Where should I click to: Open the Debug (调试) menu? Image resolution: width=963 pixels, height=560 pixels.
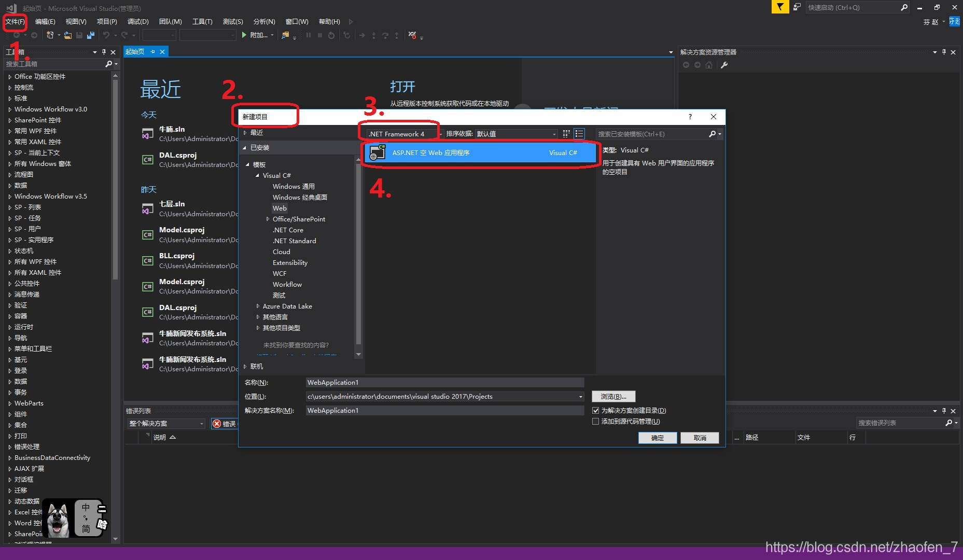138,21
